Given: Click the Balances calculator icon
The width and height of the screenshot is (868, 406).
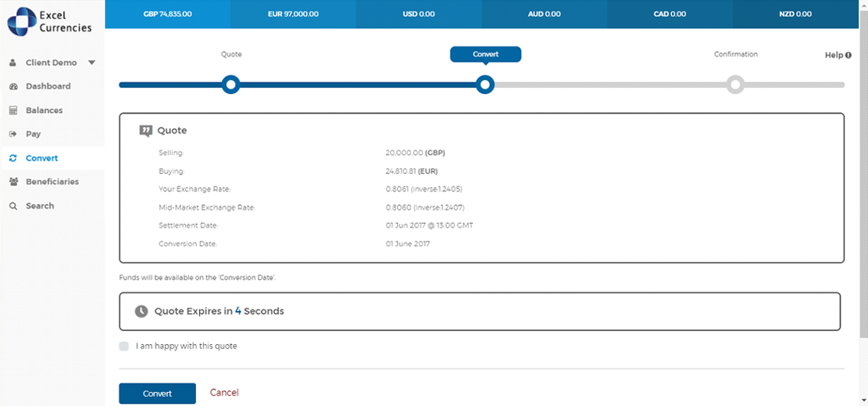Looking at the screenshot, I should 13,111.
